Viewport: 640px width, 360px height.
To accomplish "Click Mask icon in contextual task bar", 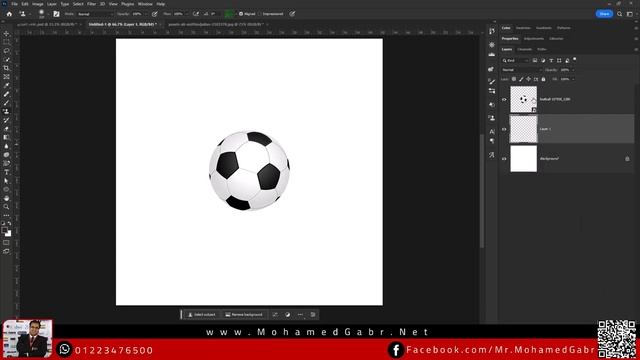I will [275, 315].
